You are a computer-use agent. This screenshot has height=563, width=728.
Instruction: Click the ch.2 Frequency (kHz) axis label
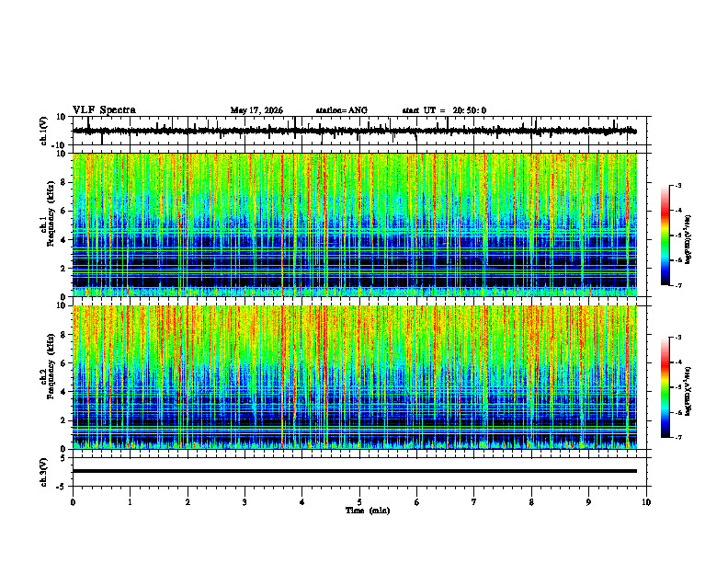(x=47, y=377)
